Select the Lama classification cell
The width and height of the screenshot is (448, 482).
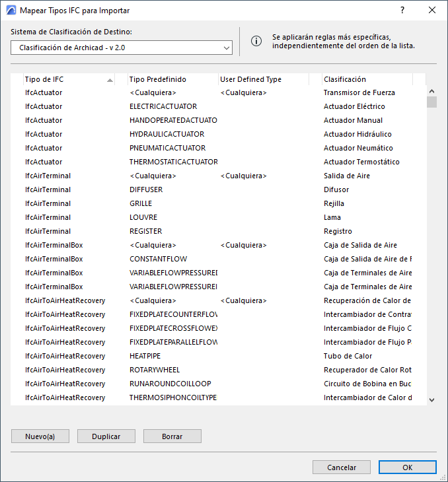click(x=332, y=217)
